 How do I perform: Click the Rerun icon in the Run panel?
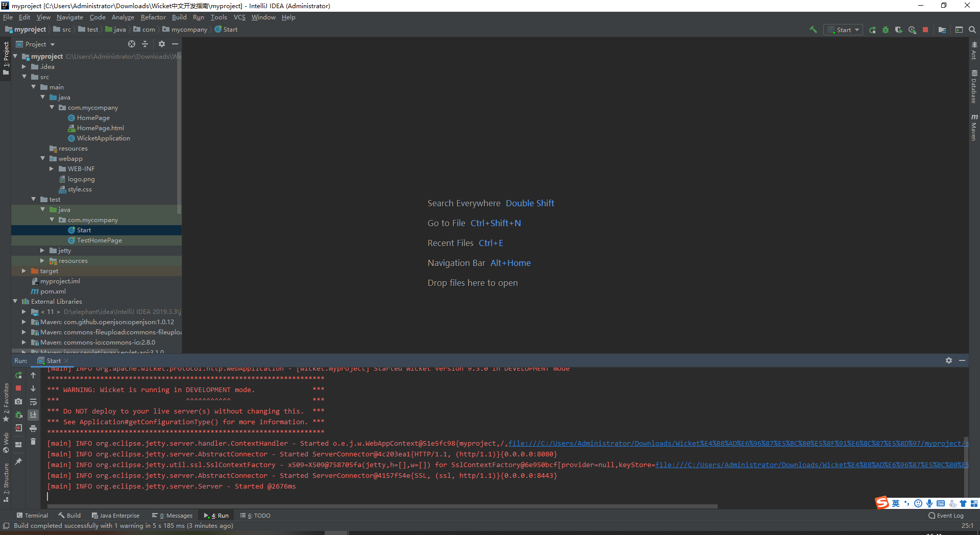click(x=18, y=375)
